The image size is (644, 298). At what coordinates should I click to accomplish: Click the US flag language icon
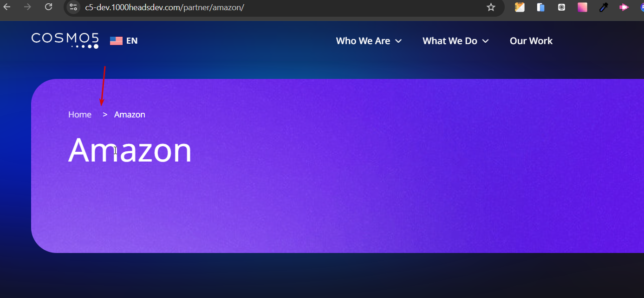tap(116, 41)
